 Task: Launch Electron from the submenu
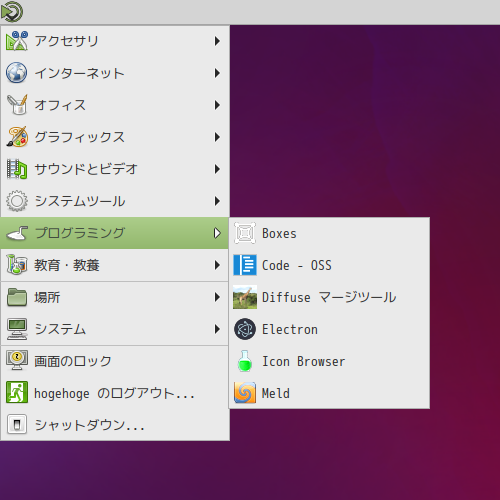[x=329, y=329]
